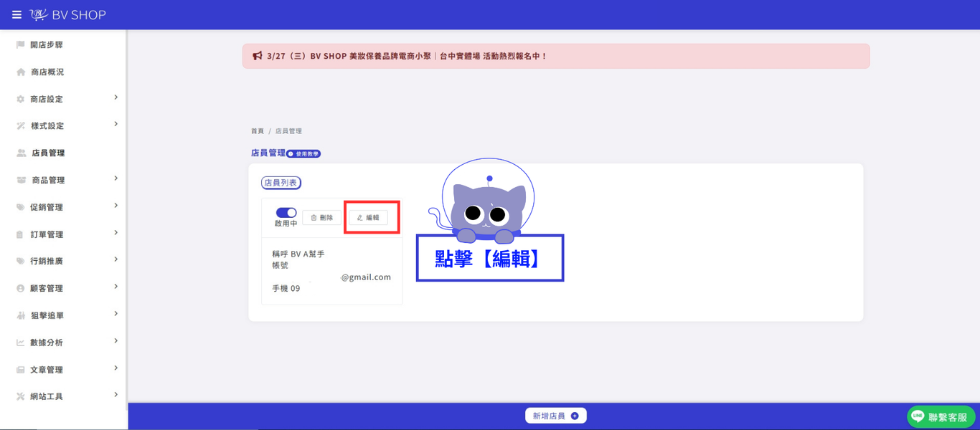Open the 3/27 BV SHOP event announcement
980x430 pixels.
point(556,56)
